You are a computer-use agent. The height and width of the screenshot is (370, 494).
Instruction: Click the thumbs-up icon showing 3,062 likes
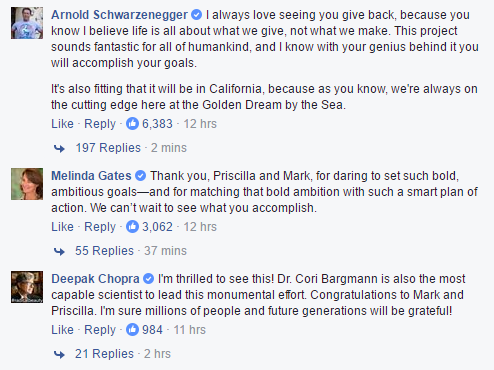point(132,227)
